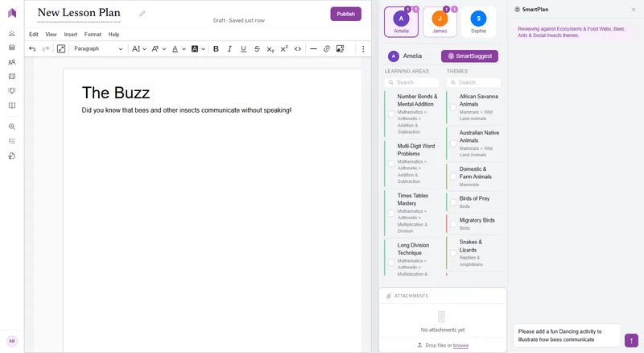644x353 pixels.
Task: Check Times Tables Mastery learning area
Action: coord(391,213)
